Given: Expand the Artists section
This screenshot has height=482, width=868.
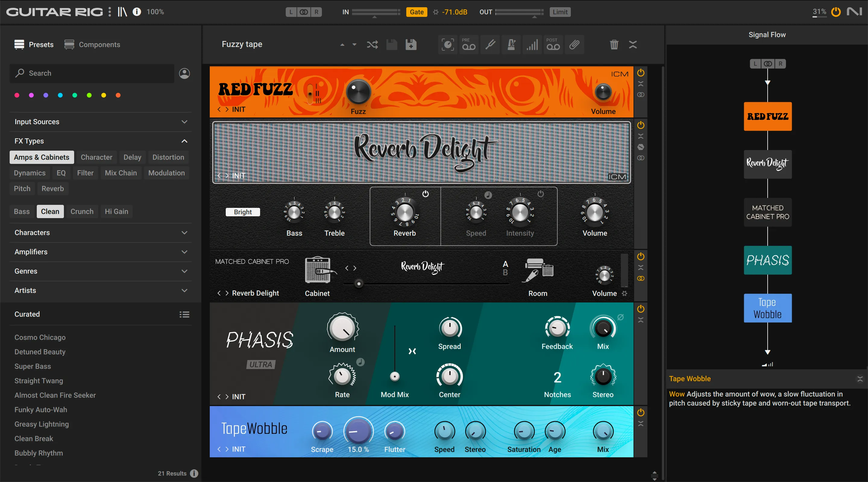Looking at the screenshot, I should click(x=100, y=290).
